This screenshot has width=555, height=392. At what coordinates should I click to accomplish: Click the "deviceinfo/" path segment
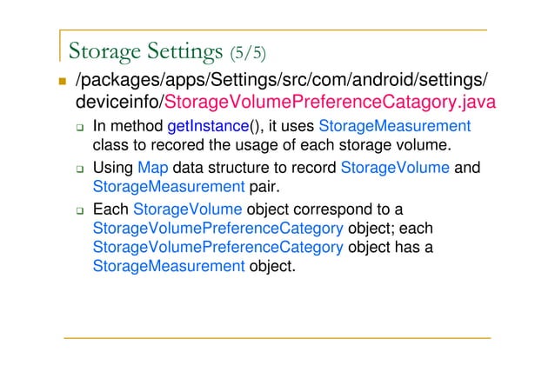[x=113, y=104]
